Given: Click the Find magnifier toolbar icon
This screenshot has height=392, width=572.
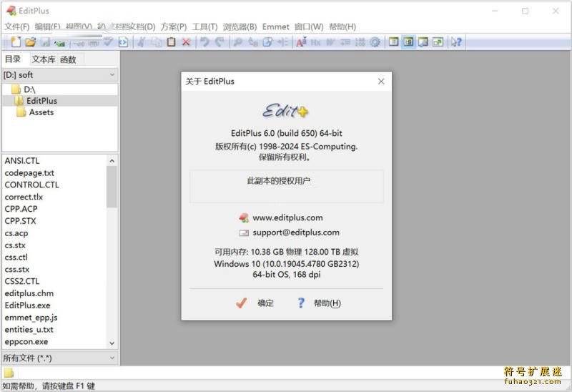Looking at the screenshot, I should pyautogui.click(x=238, y=42).
